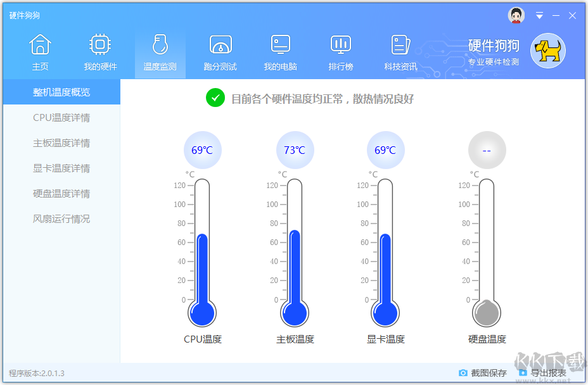View 风扇运行情况 fan status page
This screenshot has width=588, height=385.
(x=61, y=218)
